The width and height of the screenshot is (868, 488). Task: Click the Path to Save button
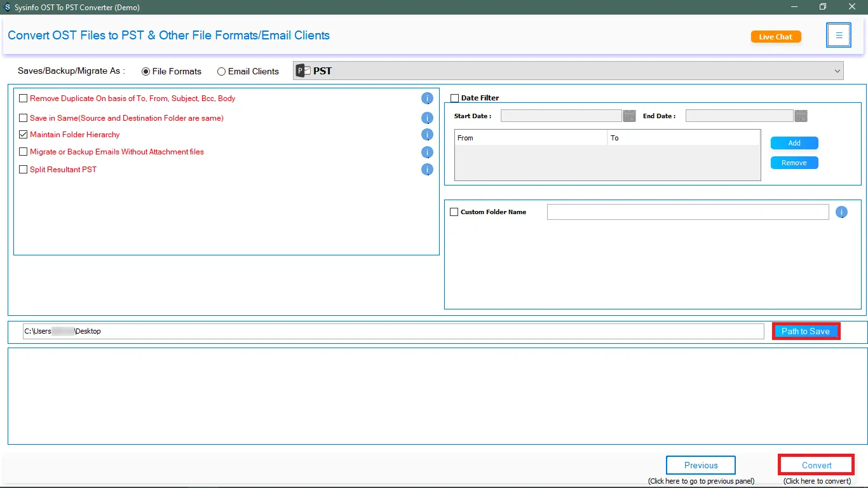(x=806, y=331)
